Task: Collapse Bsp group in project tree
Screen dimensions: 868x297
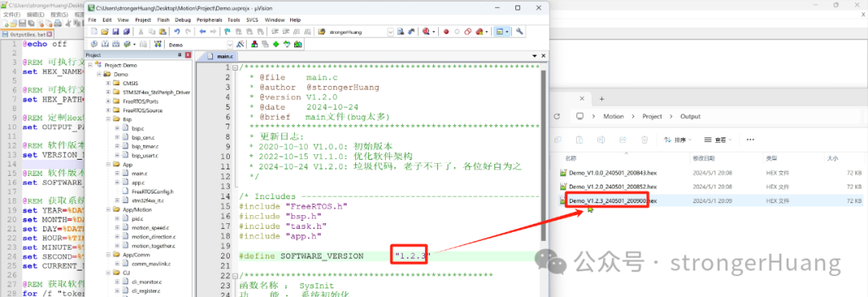Action: [x=108, y=119]
